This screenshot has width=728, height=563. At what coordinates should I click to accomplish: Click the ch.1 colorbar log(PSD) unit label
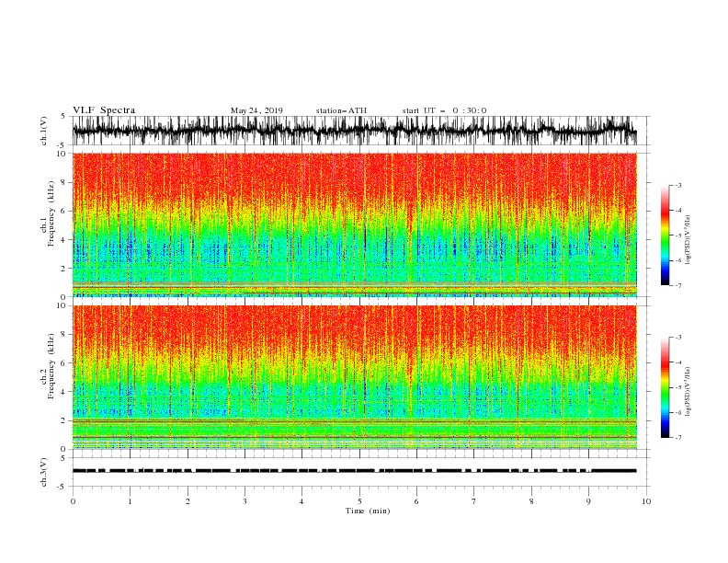coord(688,240)
